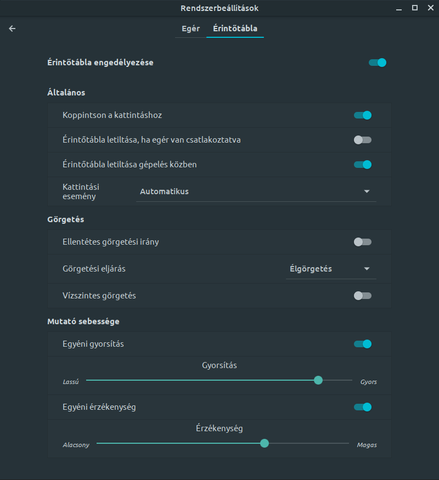Viewport: 439px width, 480px height.
Task: Select the Érintőtábla tab
Action: pos(235,29)
